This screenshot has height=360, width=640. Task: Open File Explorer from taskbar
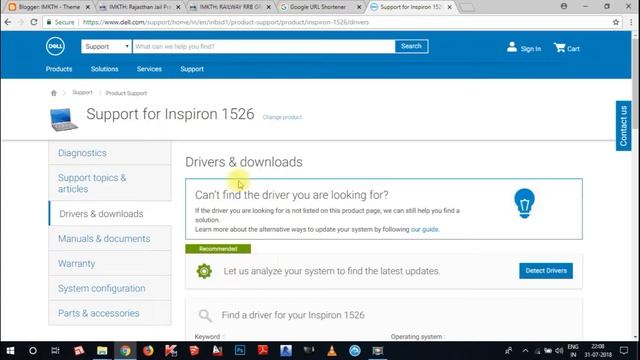pos(102,351)
